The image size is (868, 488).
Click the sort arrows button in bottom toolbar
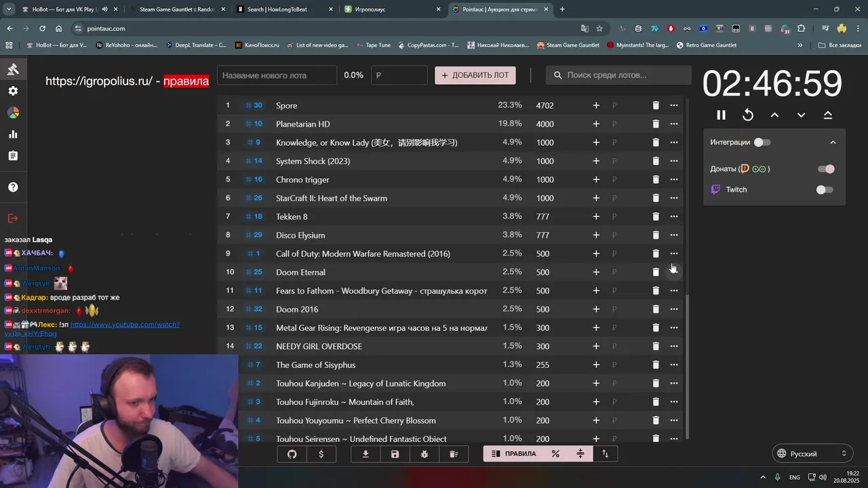605,454
